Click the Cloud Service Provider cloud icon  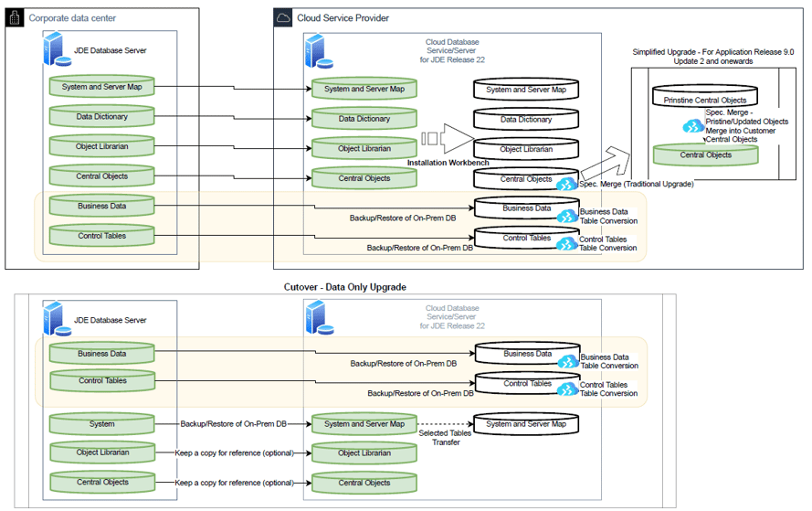pos(283,17)
